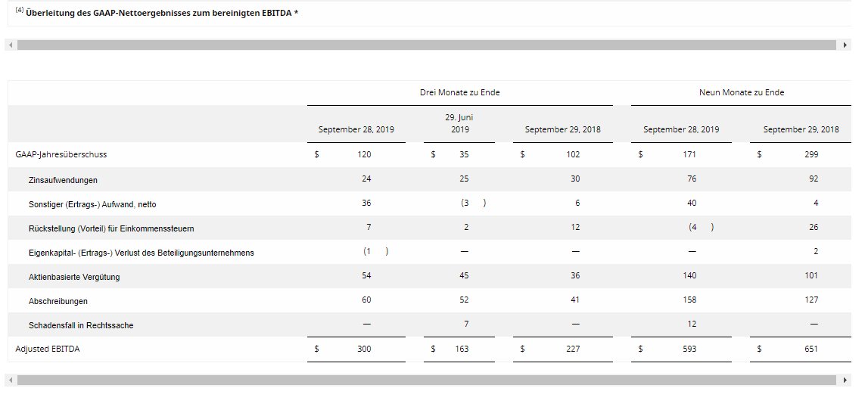Click the '29. Juni 2019' column header

[459, 123]
